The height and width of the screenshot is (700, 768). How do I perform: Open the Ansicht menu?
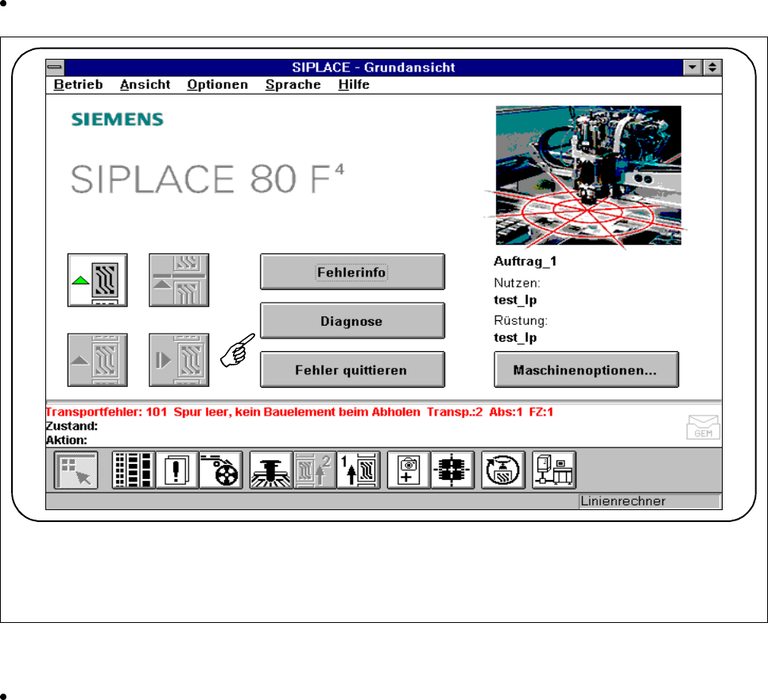click(145, 85)
